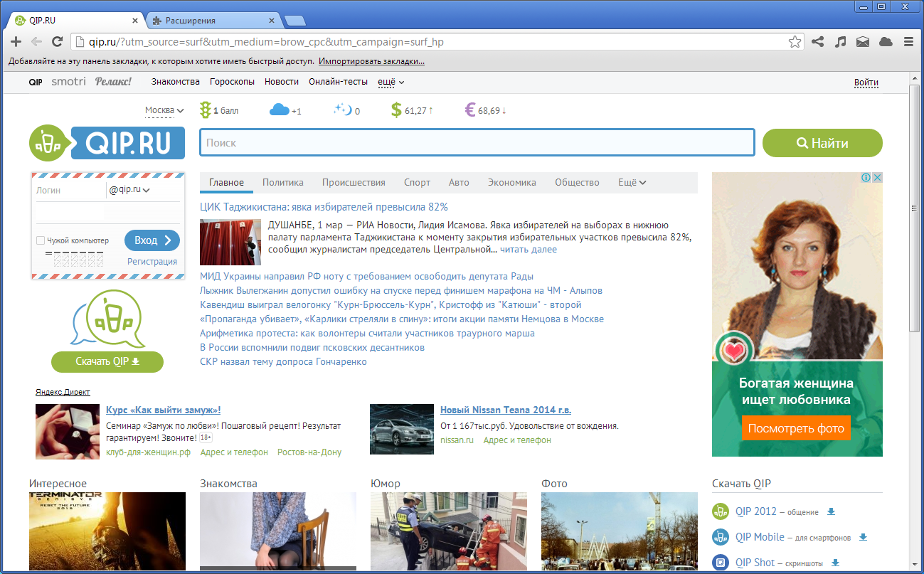Click the traffic light icon

pyautogui.click(x=206, y=110)
